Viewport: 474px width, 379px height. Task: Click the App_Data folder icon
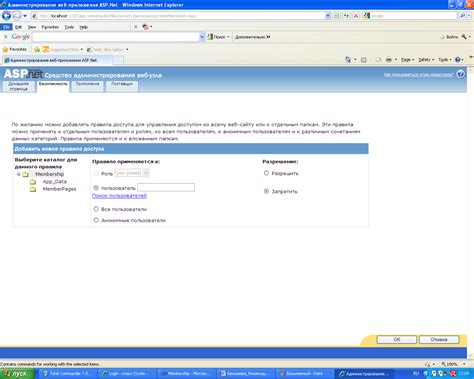point(33,182)
